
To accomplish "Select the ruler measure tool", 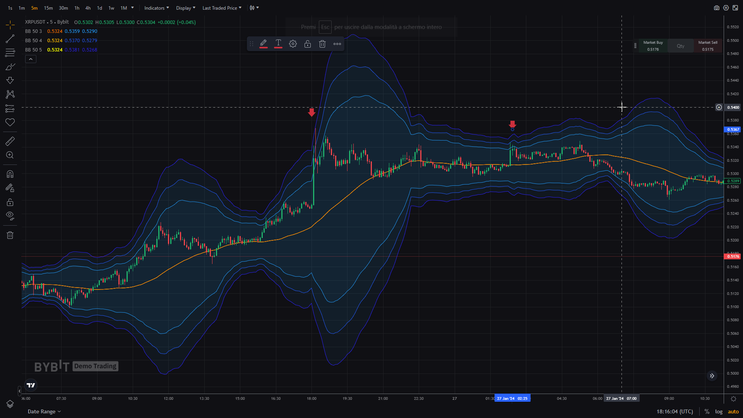I will pos(10,141).
